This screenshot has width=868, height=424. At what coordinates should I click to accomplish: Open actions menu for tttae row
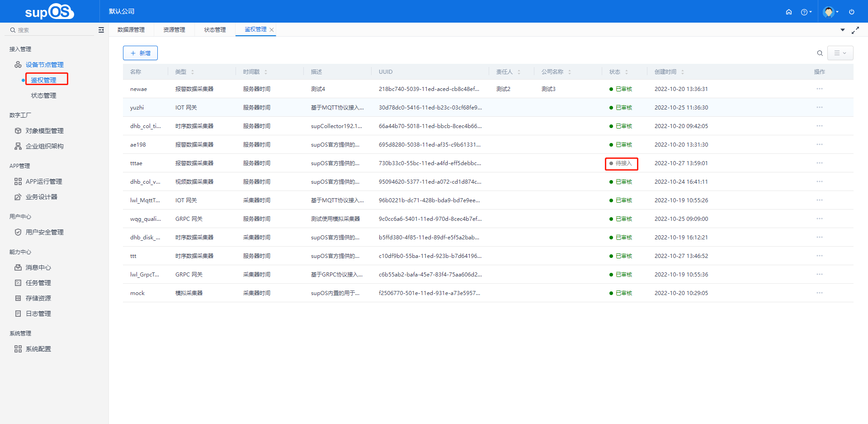(819, 163)
